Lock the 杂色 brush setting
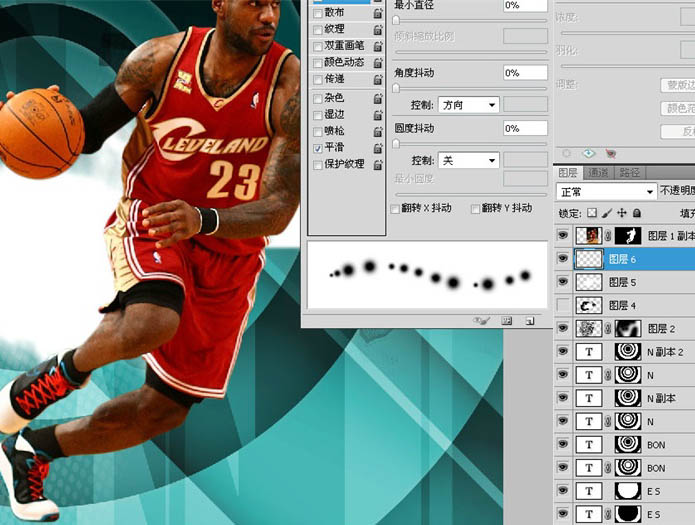The height and width of the screenshot is (525, 695). tap(378, 98)
